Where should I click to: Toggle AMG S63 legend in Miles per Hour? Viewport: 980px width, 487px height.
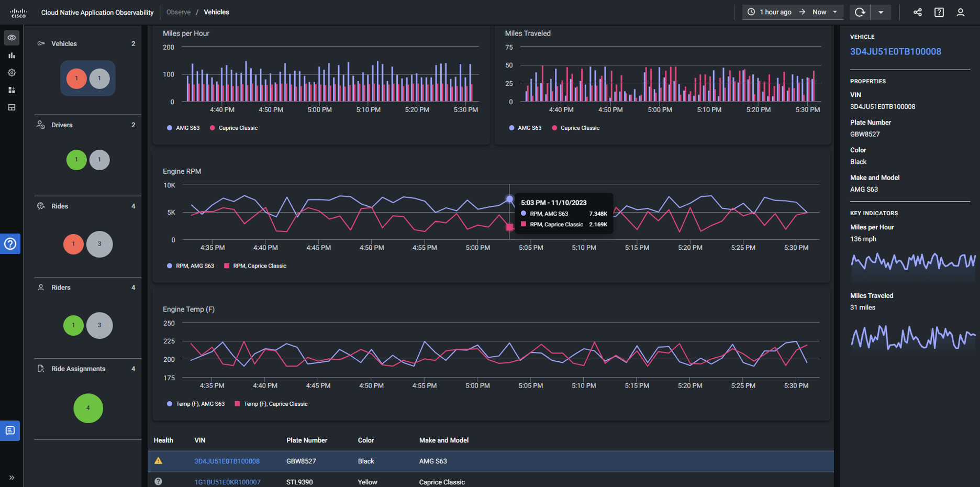pyautogui.click(x=183, y=128)
